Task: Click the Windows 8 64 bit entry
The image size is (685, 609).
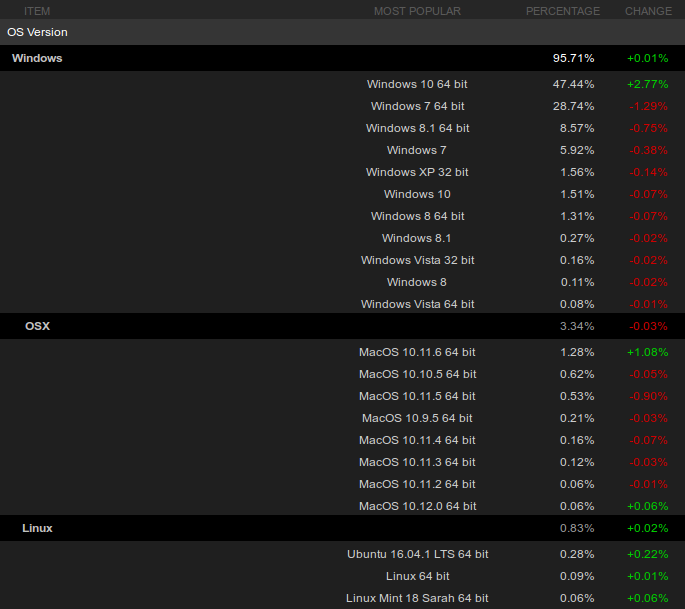Action: pos(417,216)
